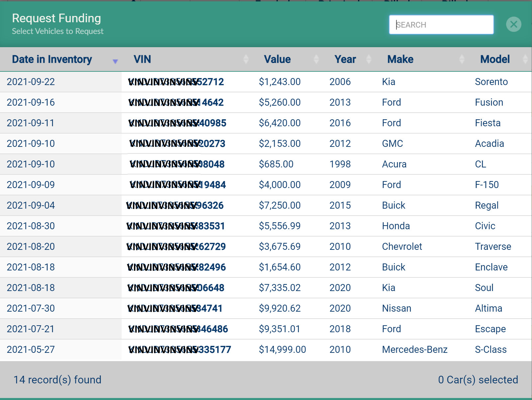The image size is (532, 400).
Task: Click the SEARCH input field
Action: [441, 25]
